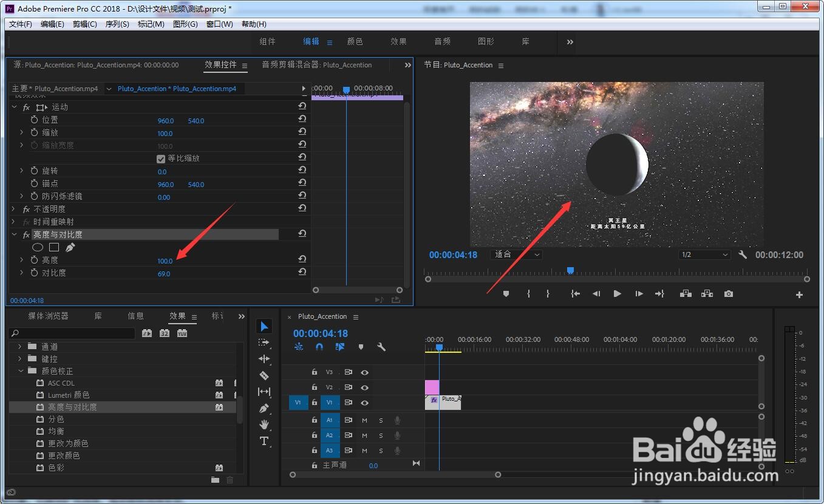Viewport: 824px width, 504px height.
Task: Toggle animation stopwatch for Brightness
Action: [35, 260]
